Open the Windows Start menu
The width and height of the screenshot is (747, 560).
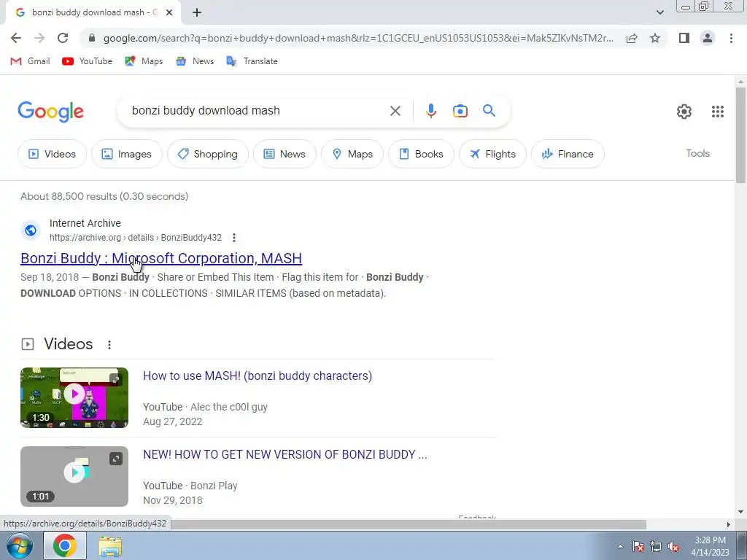[x=19, y=545]
